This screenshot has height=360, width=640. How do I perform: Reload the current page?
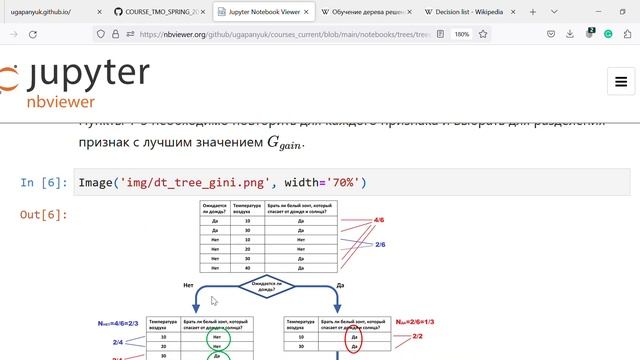point(33,34)
